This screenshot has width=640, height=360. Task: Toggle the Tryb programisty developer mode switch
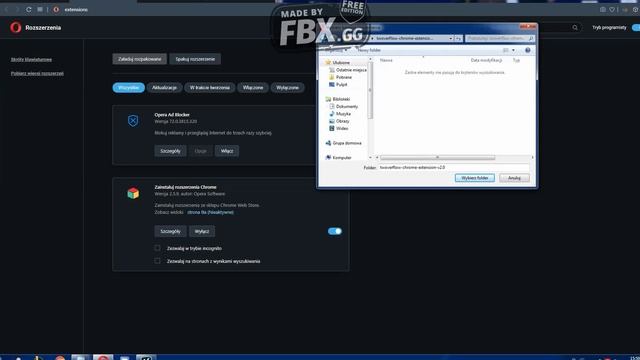tap(636, 27)
